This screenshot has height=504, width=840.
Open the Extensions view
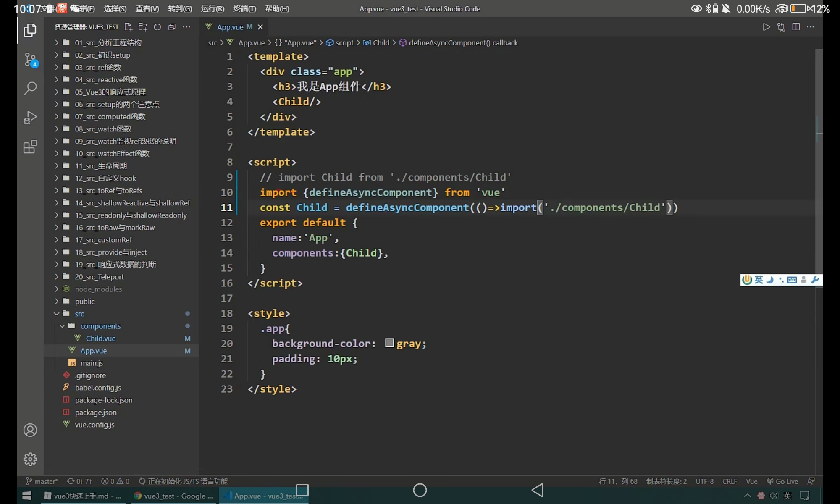tap(30, 147)
